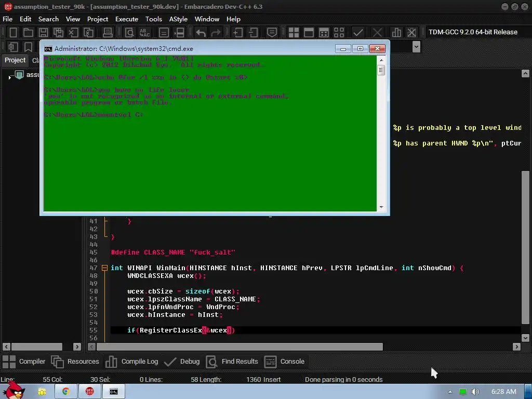
Task: Click the project panel horizontal scroll left arrow
Action: point(6,347)
